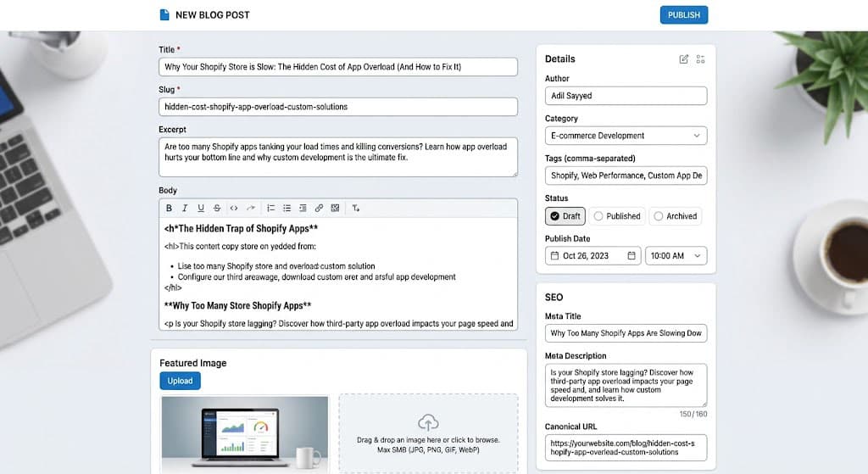The width and height of the screenshot is (868, 474).
Task: Toggle strikethrough formatting in body toolbar
Action: [217, 209]
